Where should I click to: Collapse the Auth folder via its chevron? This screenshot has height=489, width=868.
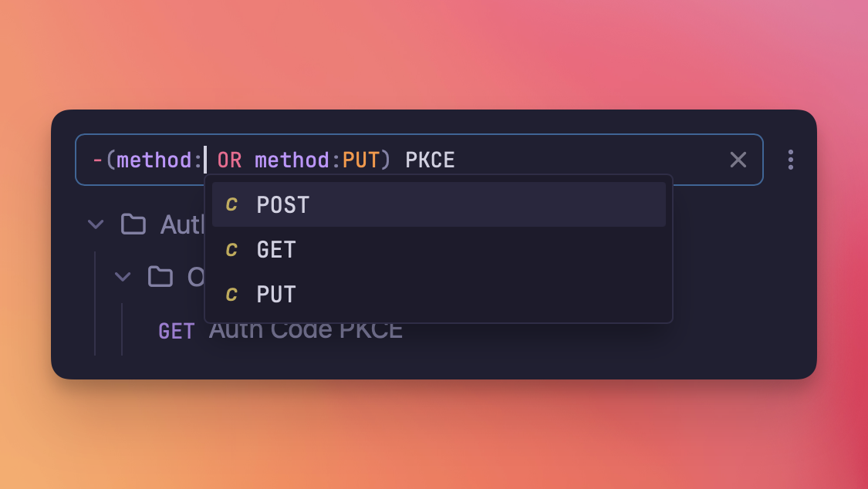[95, 224]
